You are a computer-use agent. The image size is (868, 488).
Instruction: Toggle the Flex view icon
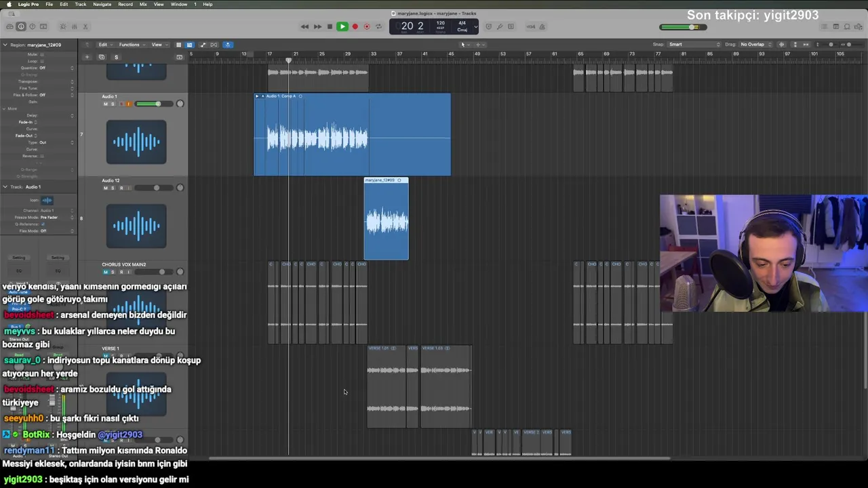point(214,45)
